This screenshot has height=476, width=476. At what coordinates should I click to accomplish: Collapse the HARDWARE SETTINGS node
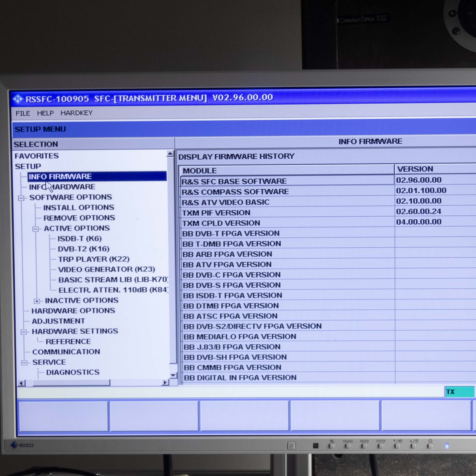point(24,332)
